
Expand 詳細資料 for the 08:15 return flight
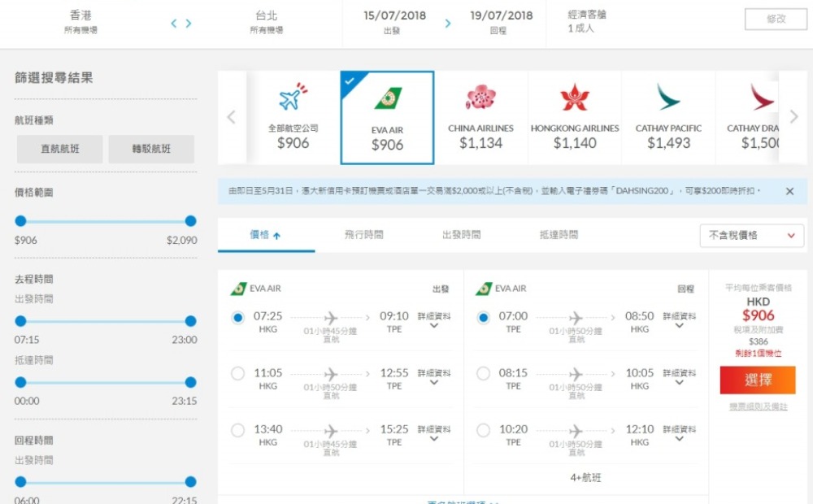pos(679,377)
